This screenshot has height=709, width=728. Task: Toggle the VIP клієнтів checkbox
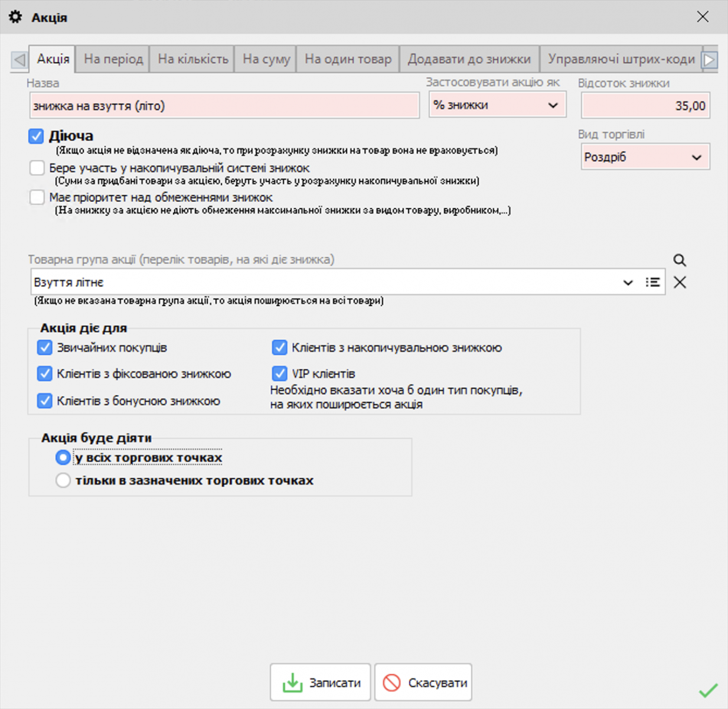tap(280, 373)
